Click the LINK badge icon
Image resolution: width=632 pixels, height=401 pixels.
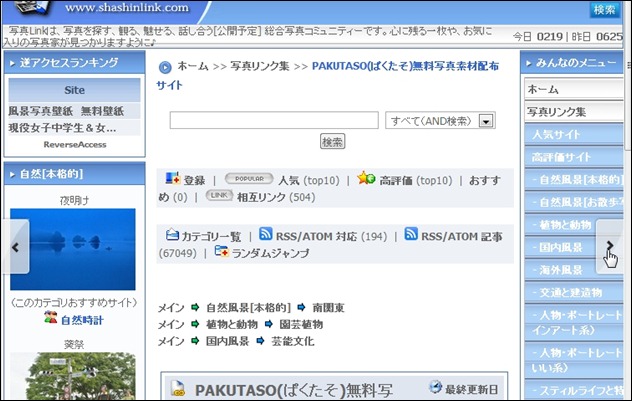(219, 195)
